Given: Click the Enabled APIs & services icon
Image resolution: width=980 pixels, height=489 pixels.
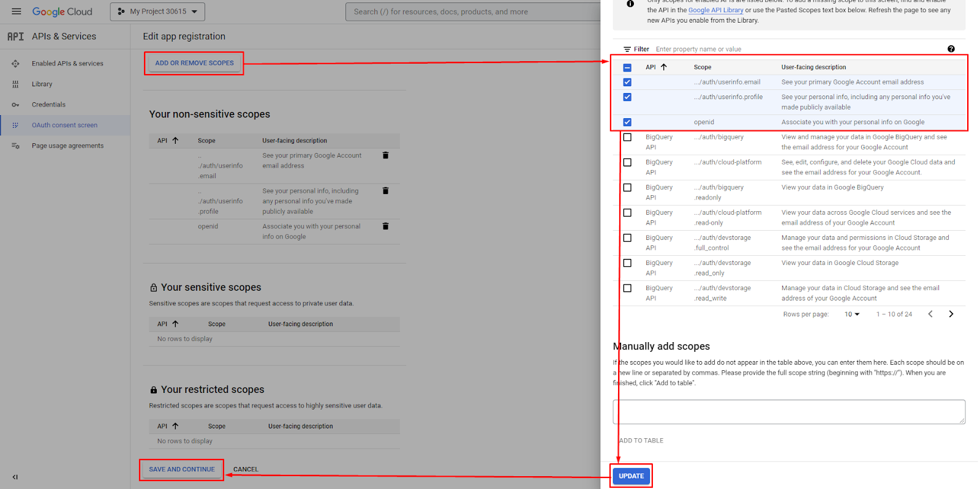Looking at the screenshot, I should click(x=15, y=64).
